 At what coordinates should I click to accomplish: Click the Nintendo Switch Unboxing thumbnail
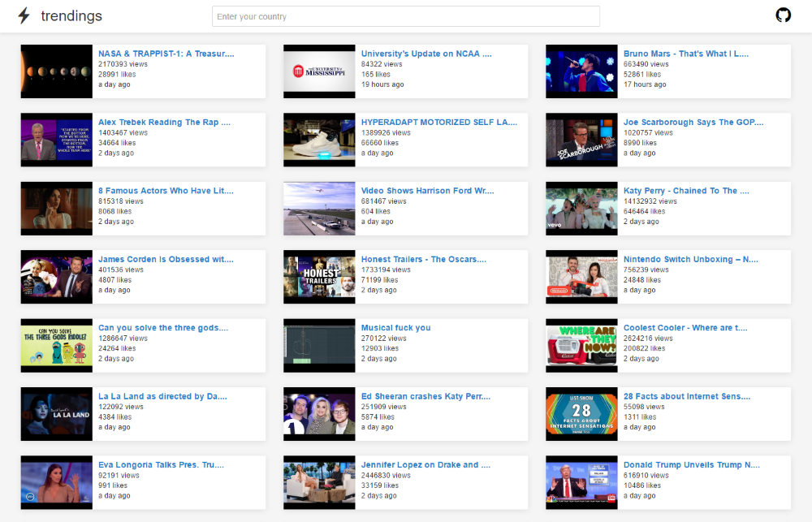click(581, 277)
